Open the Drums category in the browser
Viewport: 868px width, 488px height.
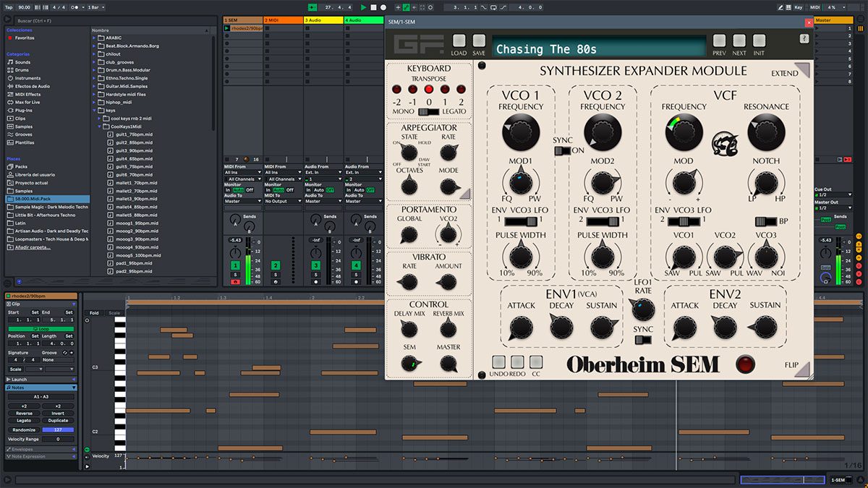(23, 70)
